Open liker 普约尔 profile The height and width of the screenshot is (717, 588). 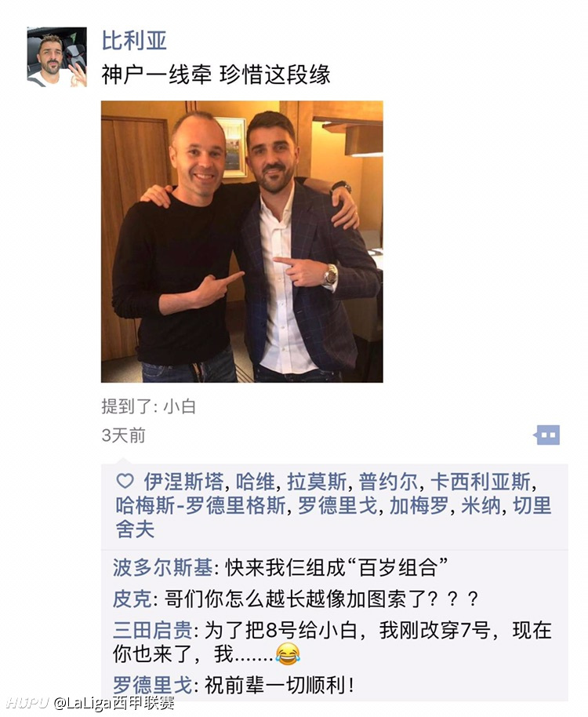(388, 482)
